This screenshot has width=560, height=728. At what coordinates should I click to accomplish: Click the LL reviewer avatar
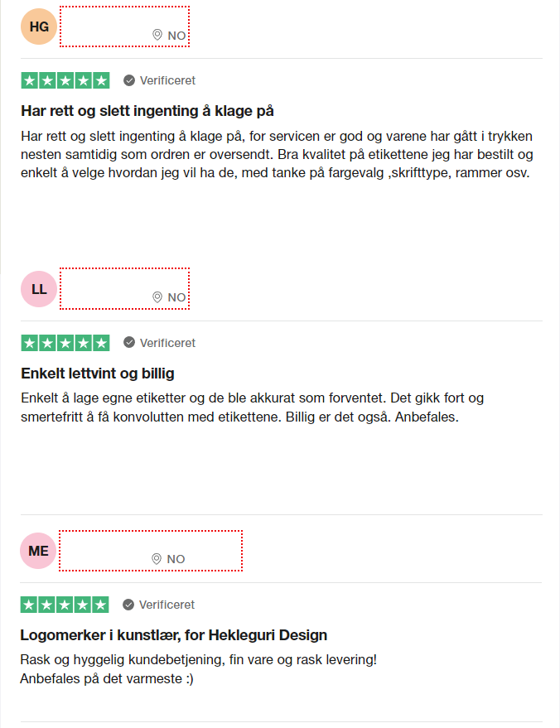(x=39, y=289)
